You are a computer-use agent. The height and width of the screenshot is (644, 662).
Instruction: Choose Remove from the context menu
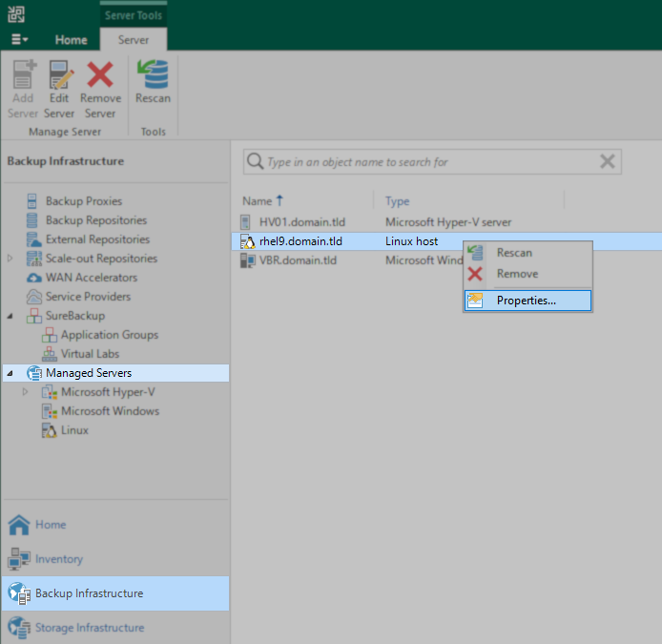[517, 274]
